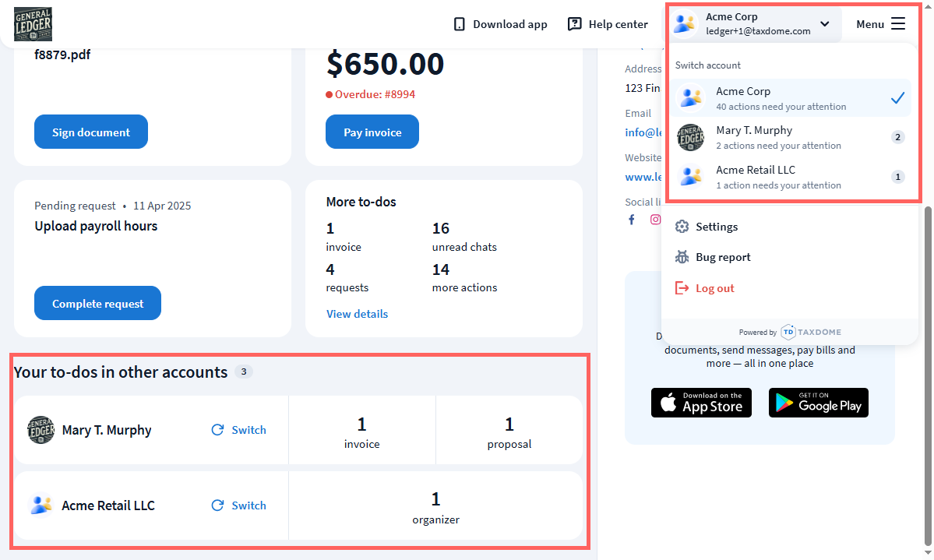The width and height of the screenshot is (934, 560).
Task: Collapse the Acme Corp account dropdown
Action: 825,24
